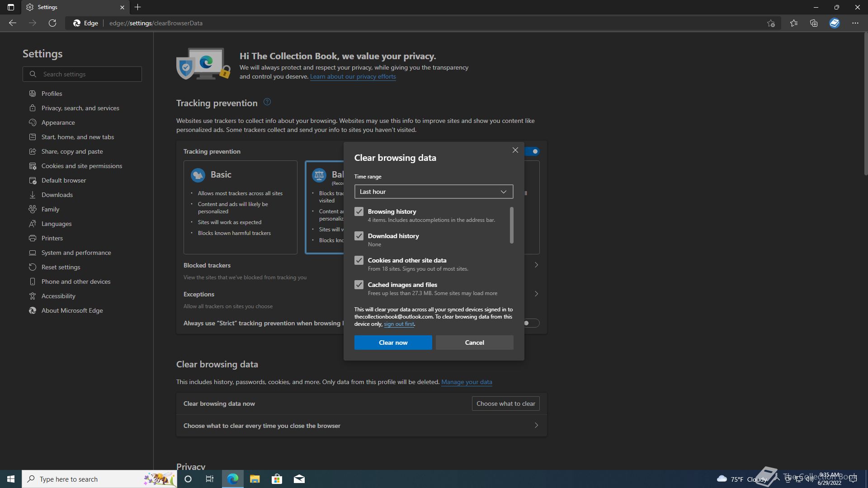Open Cortana circle icon in taskbar
This screenshot has width=868, height=488.
[188, 479]
